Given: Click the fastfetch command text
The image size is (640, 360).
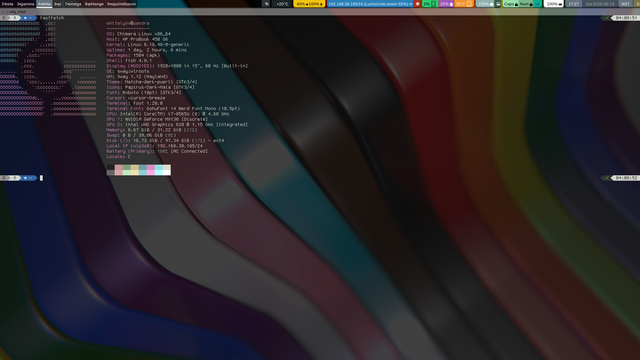Looking at the screenshot, I should click(x=52, y=18).
